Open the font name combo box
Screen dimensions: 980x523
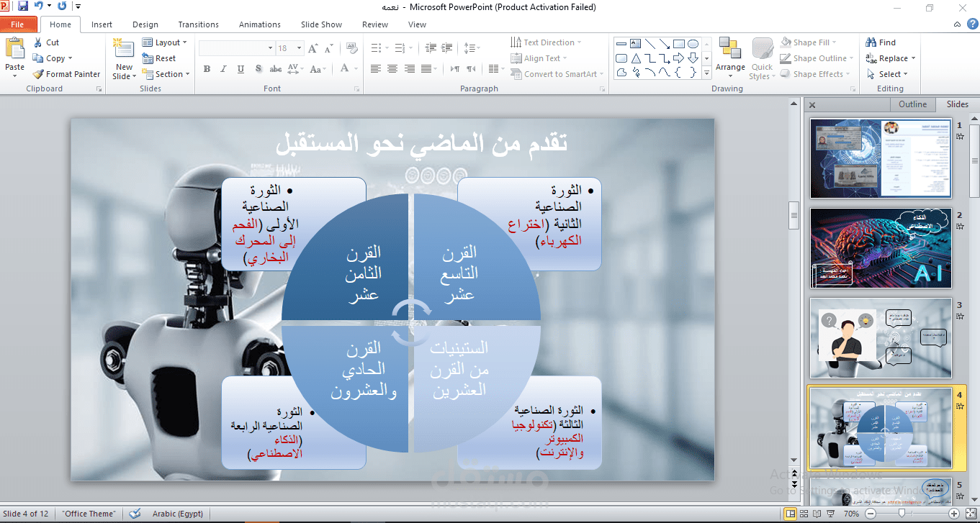[236, 48]
